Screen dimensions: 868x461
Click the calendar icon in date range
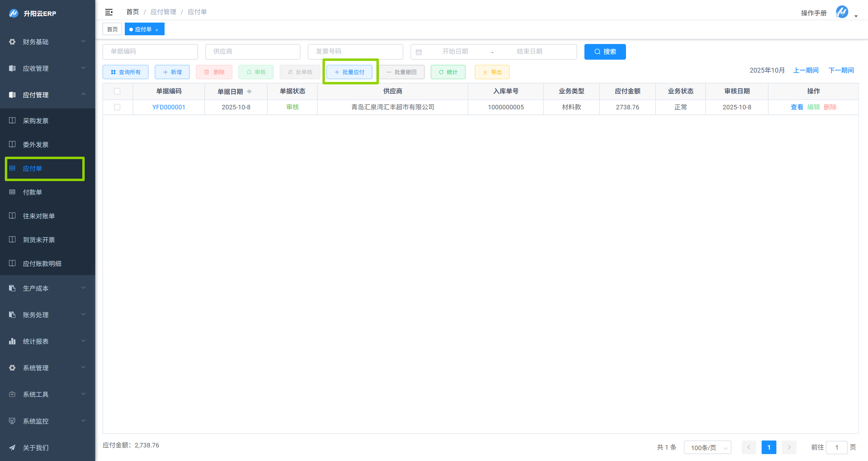pyautogui.click(x=419, y=52)
